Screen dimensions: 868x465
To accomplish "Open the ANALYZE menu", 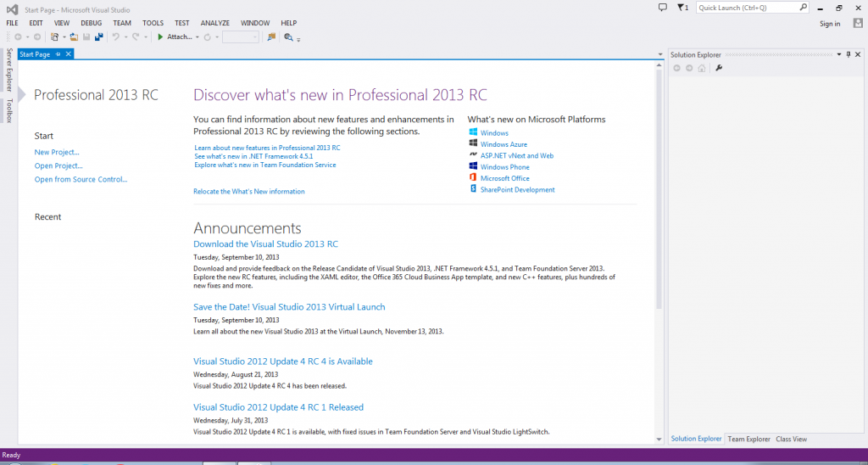I will click(x=214, y=23).
